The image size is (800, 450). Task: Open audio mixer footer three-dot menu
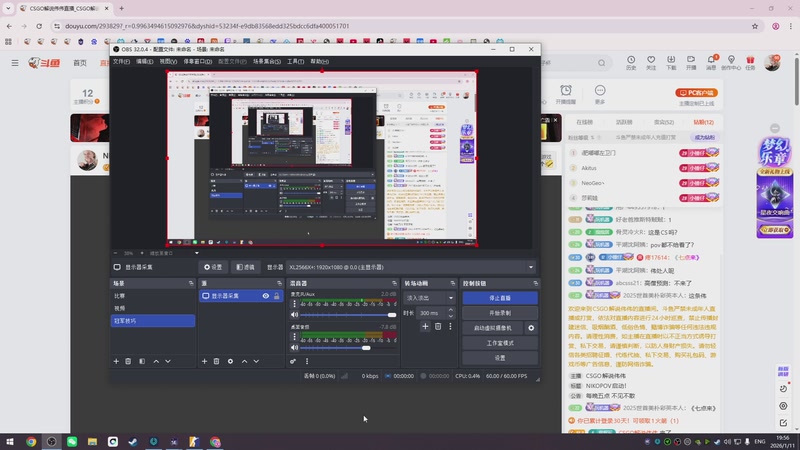(307, 361)
